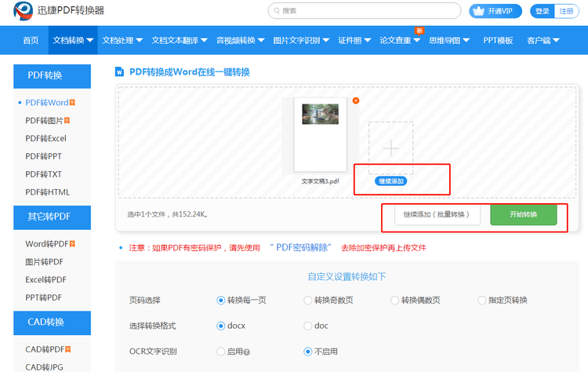Click the green 开始转换 button

524,214
